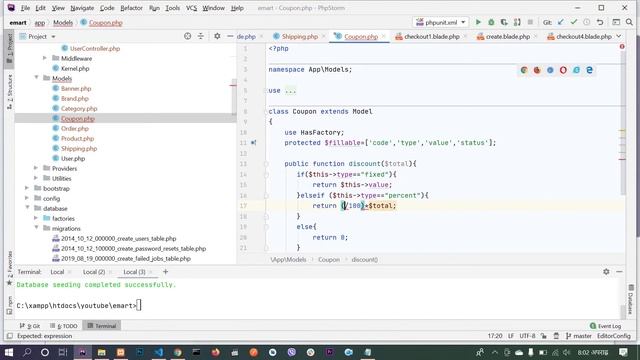Open the Refactor menu

click(x=131, y=8)
